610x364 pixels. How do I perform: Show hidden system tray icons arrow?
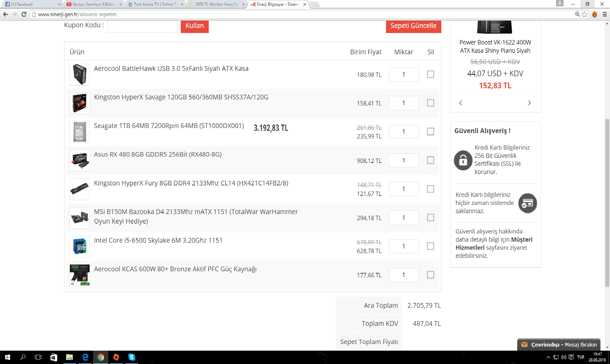tap(548, 357)
